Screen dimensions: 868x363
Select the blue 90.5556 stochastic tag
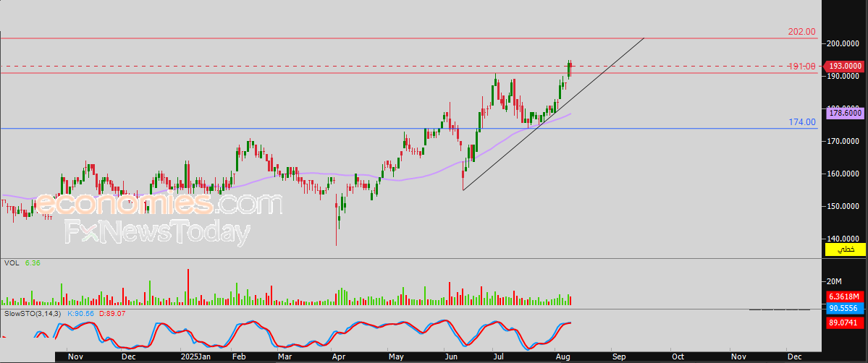(x=846, y=307)
